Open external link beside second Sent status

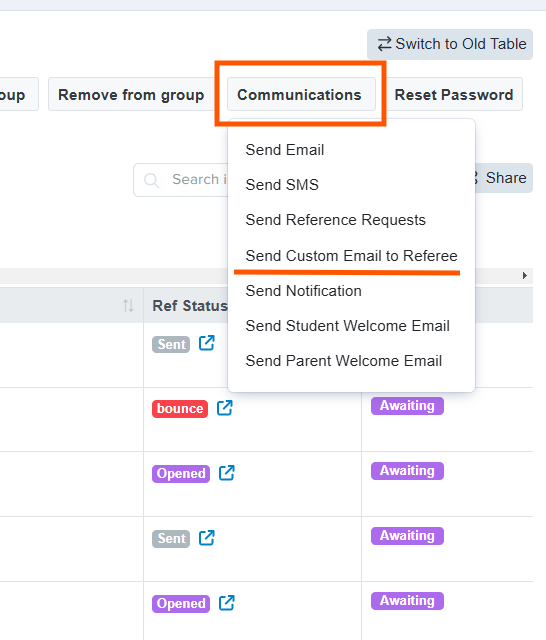(206, 538)
